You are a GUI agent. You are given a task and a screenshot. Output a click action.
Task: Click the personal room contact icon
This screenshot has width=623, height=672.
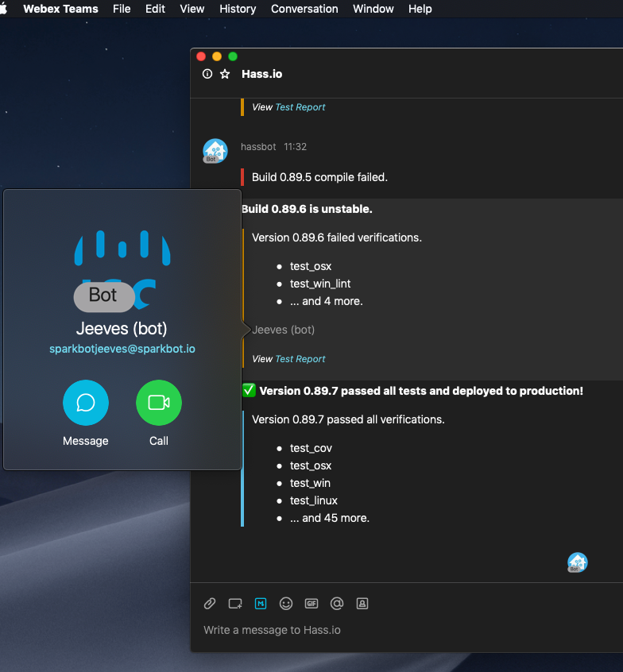pos(362,604)
